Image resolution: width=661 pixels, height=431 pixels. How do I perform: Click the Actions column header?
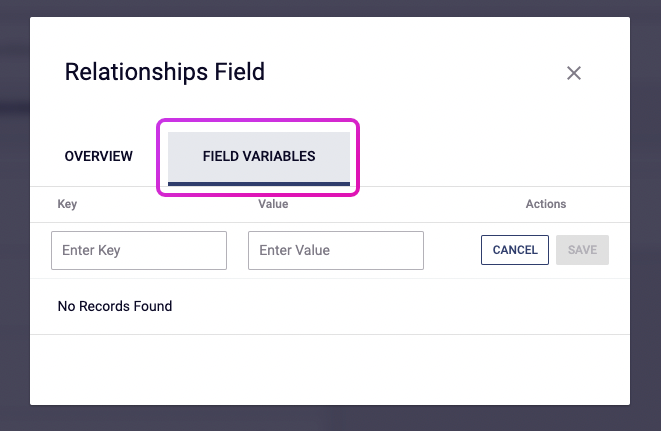pos(546,204)
